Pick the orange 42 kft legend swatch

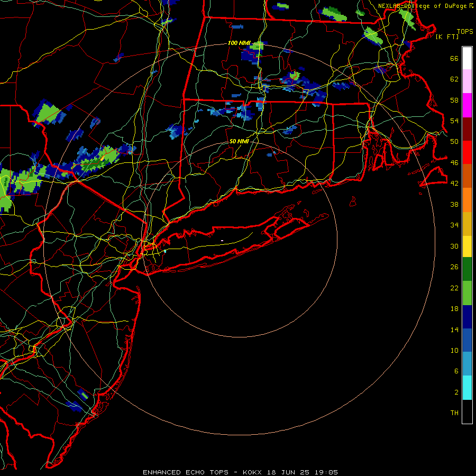tap(467, 200)
